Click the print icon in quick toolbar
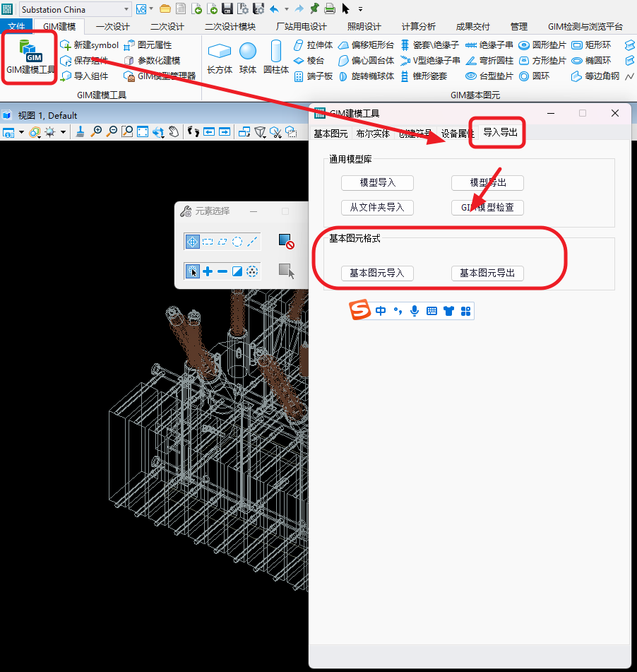The image size is (637, 672). (x=329, y=8)
